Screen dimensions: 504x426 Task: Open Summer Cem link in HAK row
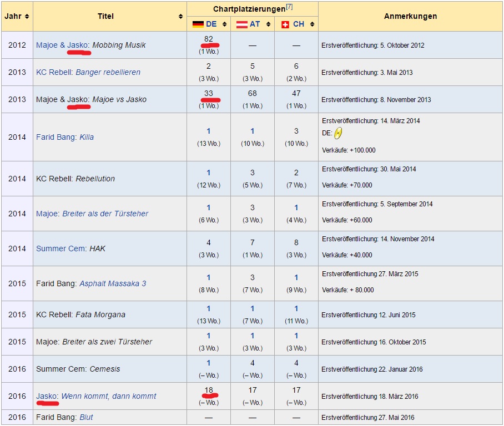pos(62,248)
